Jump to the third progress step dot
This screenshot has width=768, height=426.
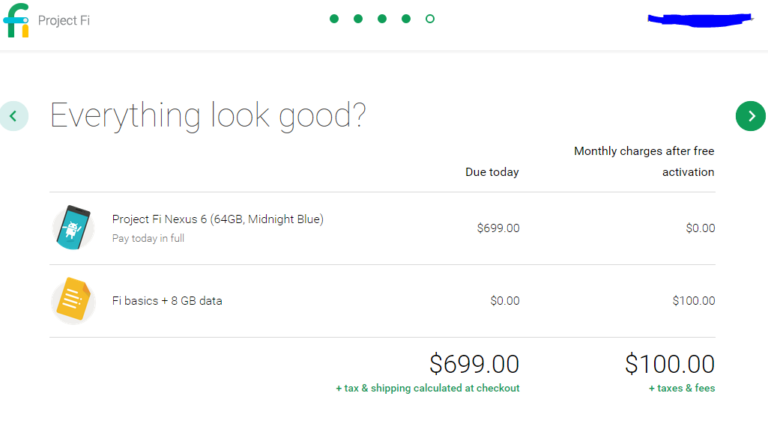[381, 19]
